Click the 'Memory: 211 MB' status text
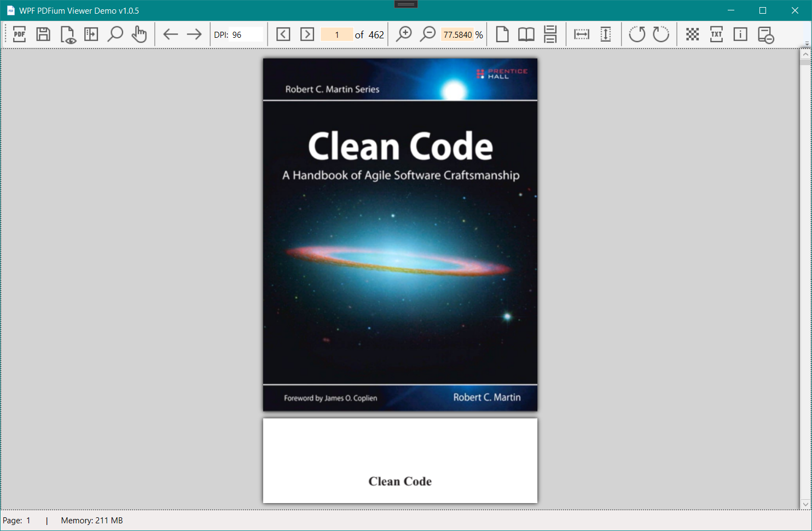The height and width of the screenshot is (531, 812). click(92, 521)
